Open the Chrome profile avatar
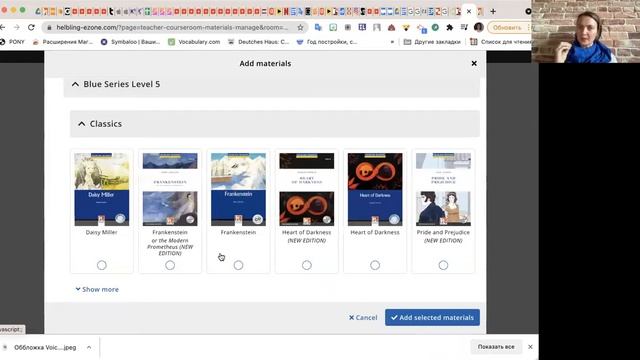The height and width of the screenshot is (360, 640). (x=479, y=27)
